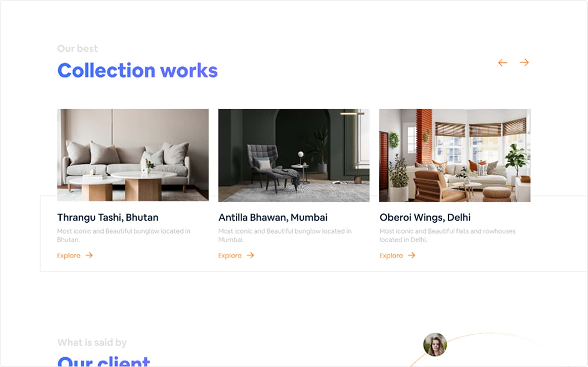Click the Thrangu Tashi, Bhutan title
The image size is (588, 367).
pos(108,218)
